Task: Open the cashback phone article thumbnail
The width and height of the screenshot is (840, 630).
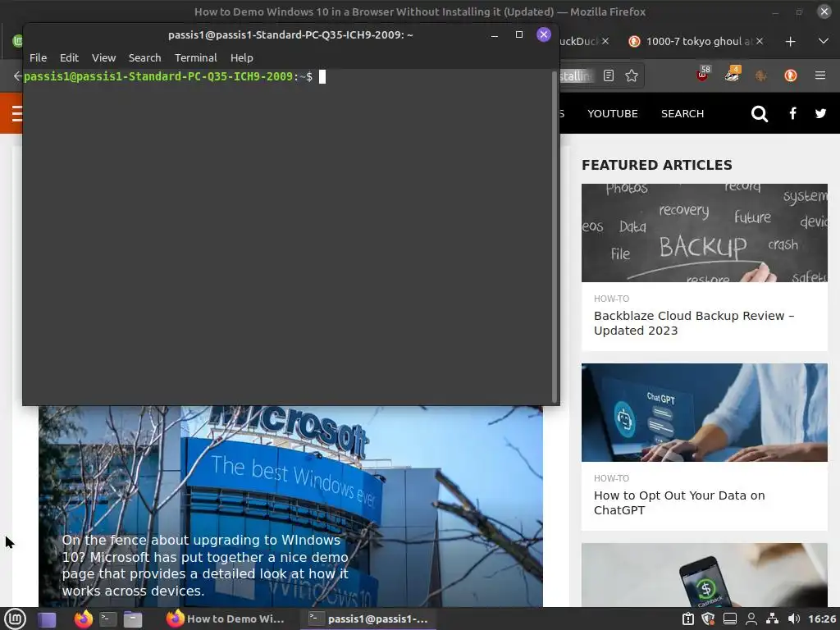Action: tap(705, 575)
